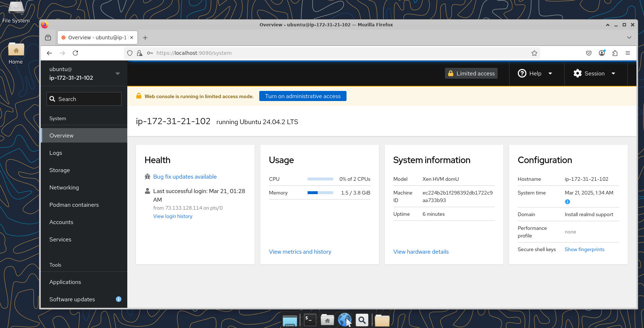Select Overview in the sidebar
This screenshot has height=328, width=644.
84,135
